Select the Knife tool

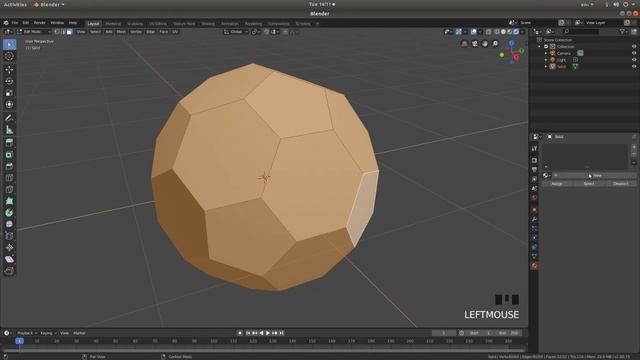tap(9, 189)
